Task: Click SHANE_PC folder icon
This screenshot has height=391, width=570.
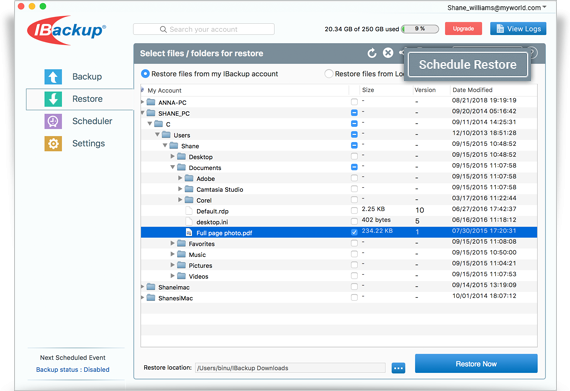Action: click(x=151, y=113)
